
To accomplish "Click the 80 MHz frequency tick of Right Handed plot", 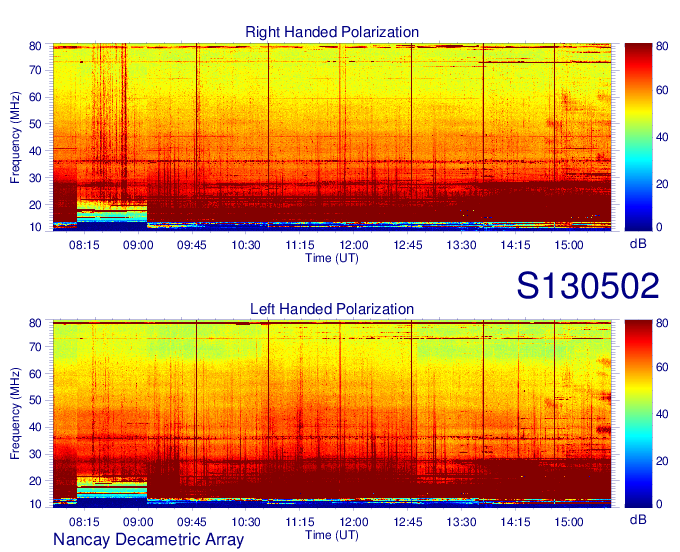I will (x=35, y=46).
